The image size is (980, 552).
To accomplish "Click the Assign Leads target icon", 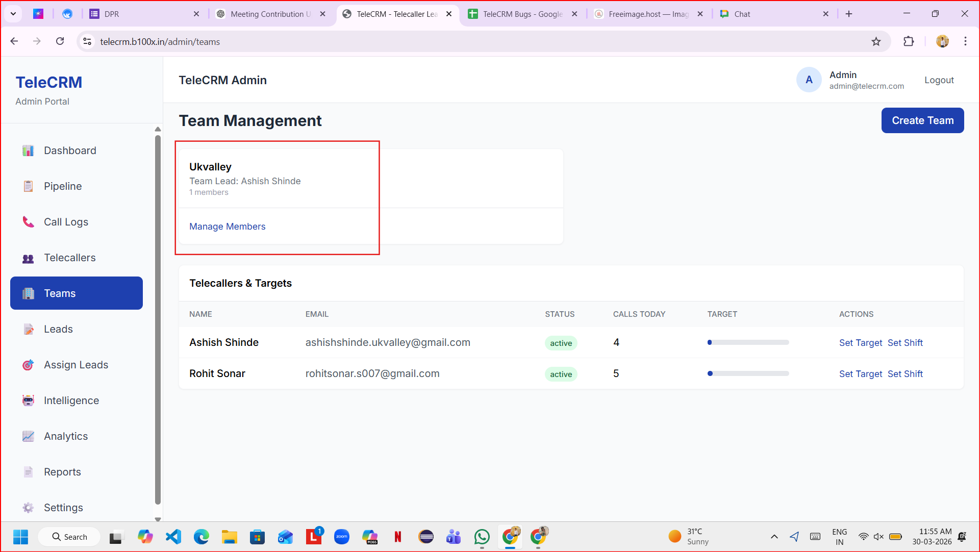I will [x=28, y=365].
